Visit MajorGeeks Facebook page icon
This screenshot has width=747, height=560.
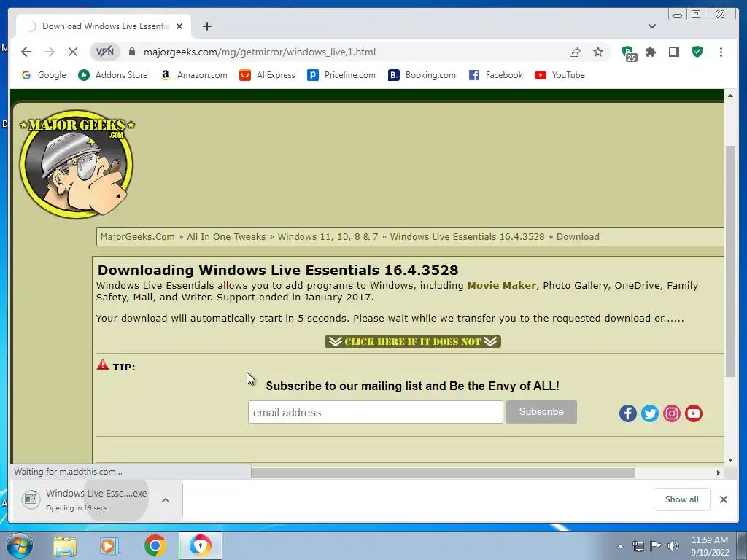[x=628, y=413]
